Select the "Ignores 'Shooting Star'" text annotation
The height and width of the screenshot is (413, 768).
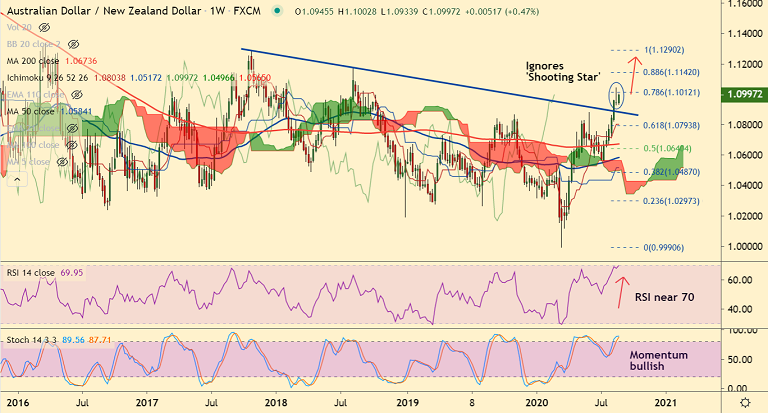(562, 72)
